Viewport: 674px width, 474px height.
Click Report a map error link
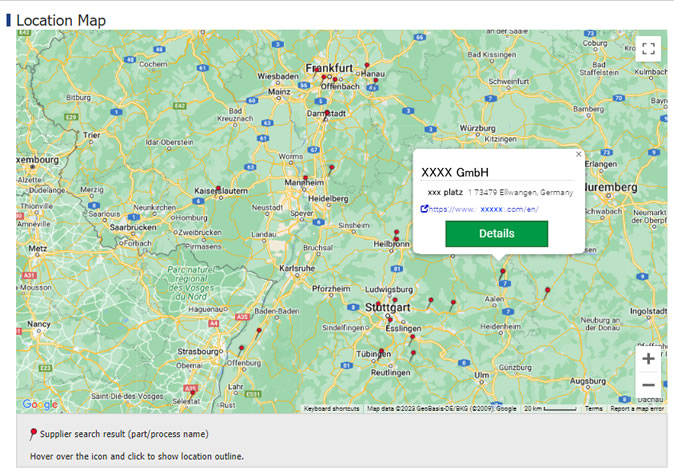pyautogui.click(x=637, y=409)
